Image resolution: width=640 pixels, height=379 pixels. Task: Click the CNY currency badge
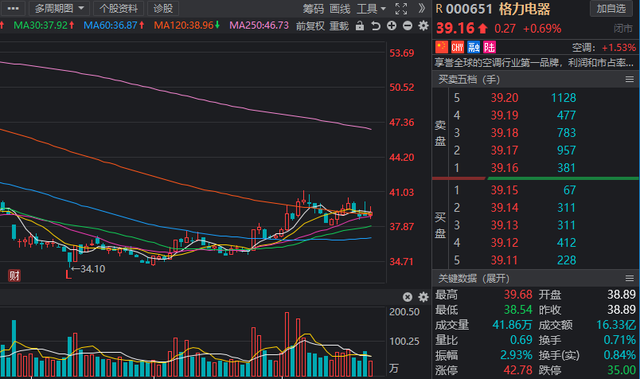(458, 47)
